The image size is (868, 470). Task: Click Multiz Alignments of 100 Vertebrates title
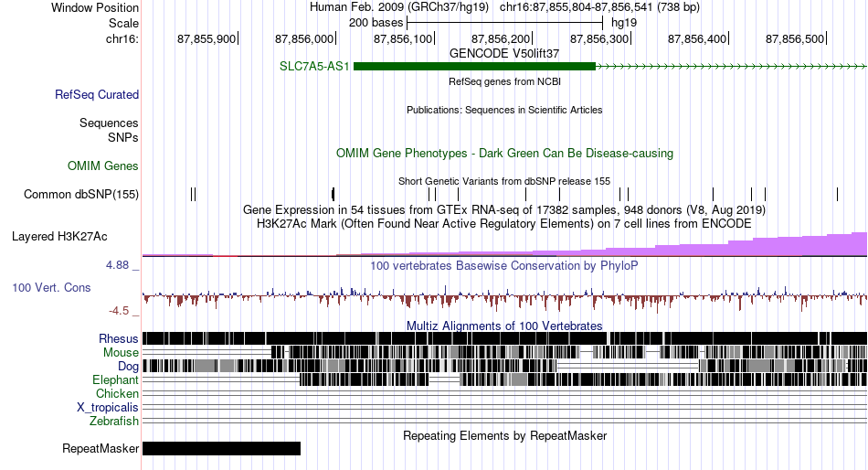point(504,326)
